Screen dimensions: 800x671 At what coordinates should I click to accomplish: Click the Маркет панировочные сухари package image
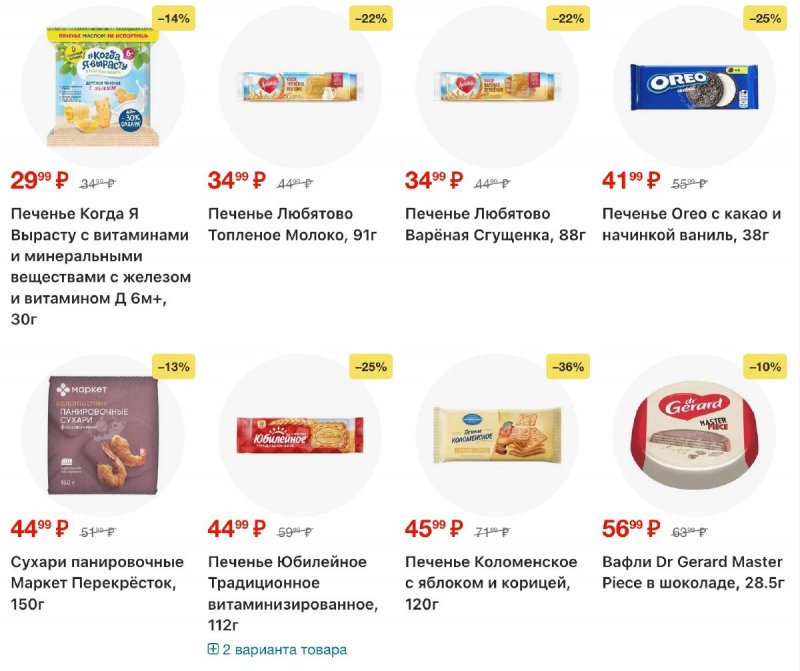[x=101, y=436]
